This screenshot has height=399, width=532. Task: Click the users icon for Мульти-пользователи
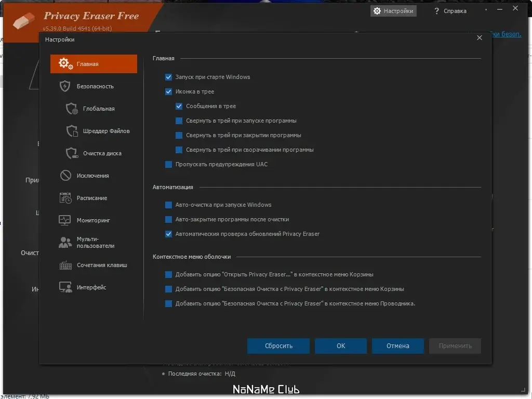(65, 242)
